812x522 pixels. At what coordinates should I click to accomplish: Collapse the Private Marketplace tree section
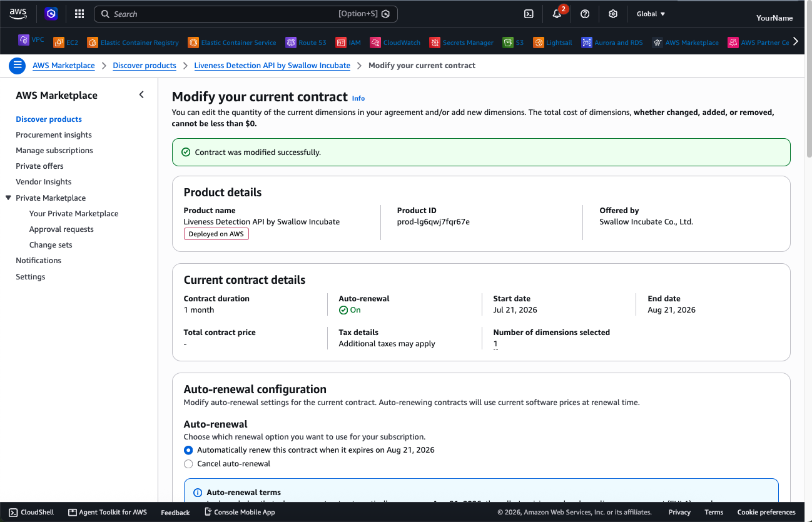click(8, 198)
